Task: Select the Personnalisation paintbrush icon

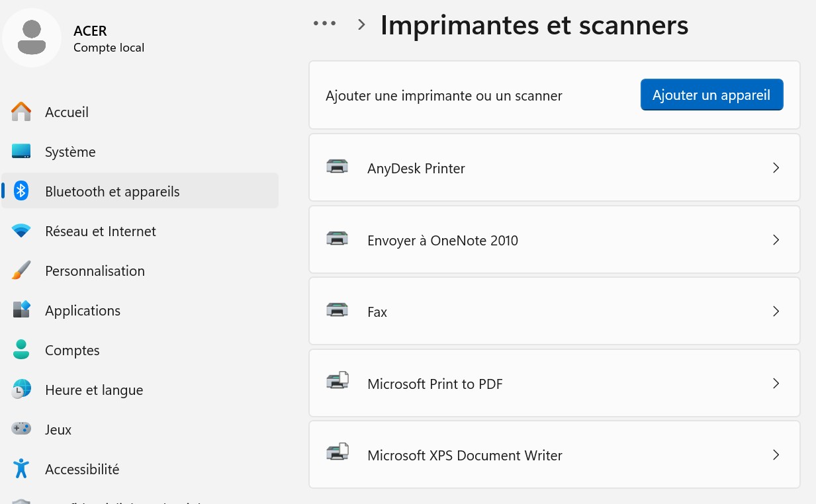Action: pyautogui.click(x=21, y=271)
